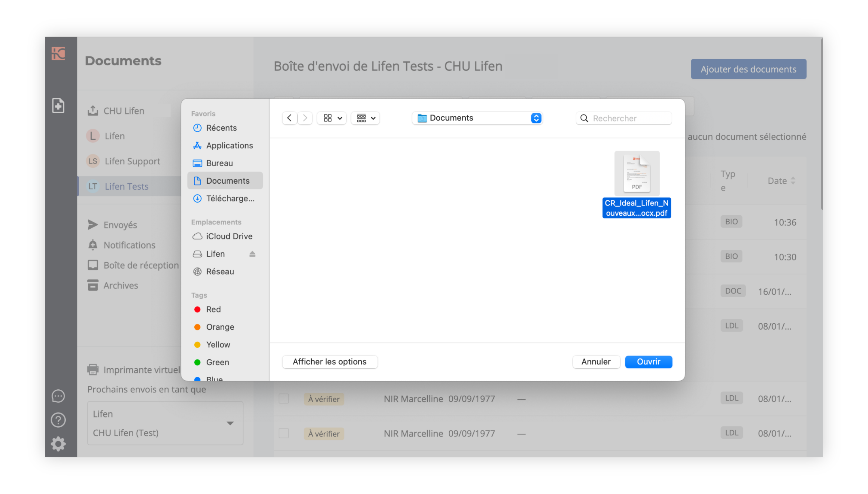This screenshot has height=494, width=868.
Task: Select Applications in Favoris sidebar
Action: coord(225,145)
